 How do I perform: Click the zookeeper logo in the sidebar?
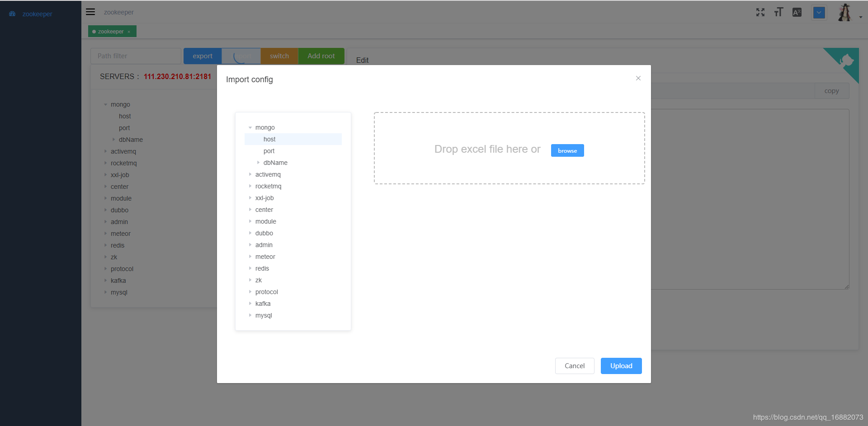point(32,14)
